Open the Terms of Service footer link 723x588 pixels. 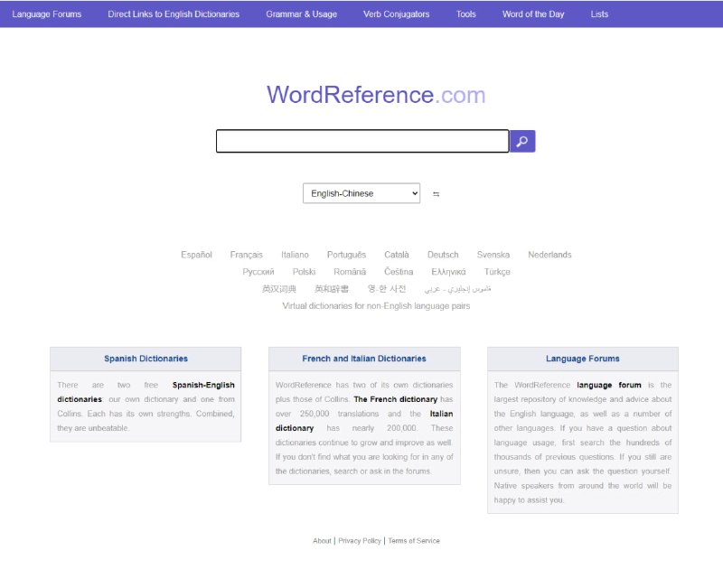pyautogui.click(x=414, y=540)
